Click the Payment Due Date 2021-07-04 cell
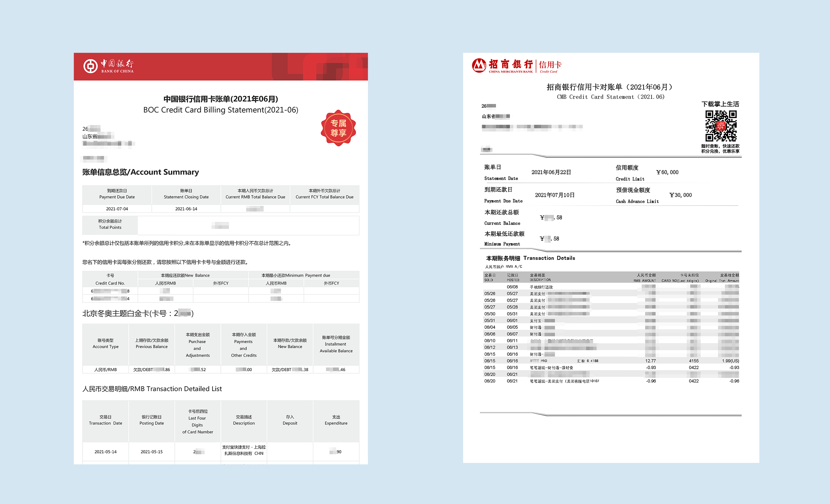The width and height of the screenshot is (830, 504). point(117,209)
